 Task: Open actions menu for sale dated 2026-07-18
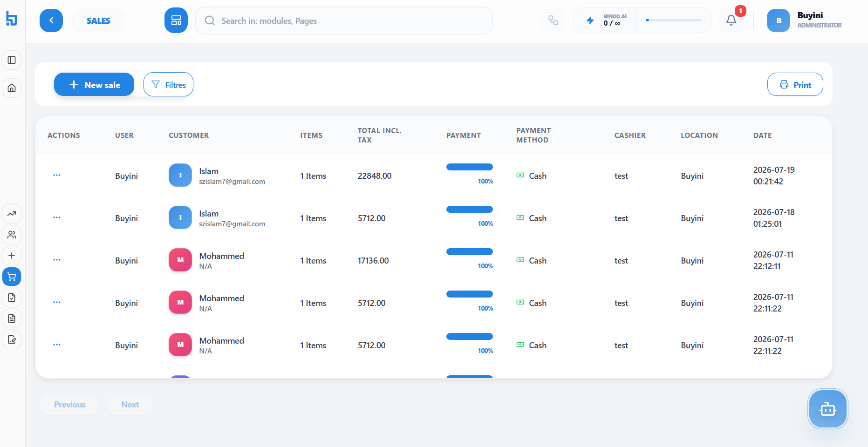click(57, 218)
